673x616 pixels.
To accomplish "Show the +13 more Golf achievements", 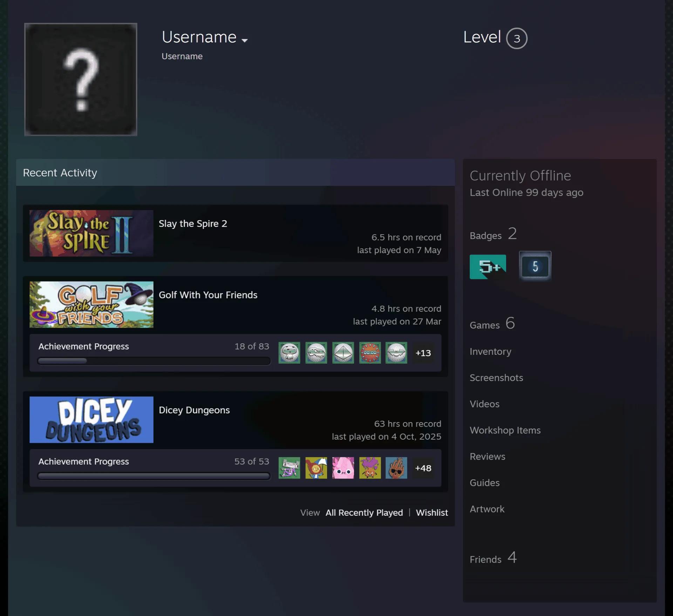I will [423, 353].
